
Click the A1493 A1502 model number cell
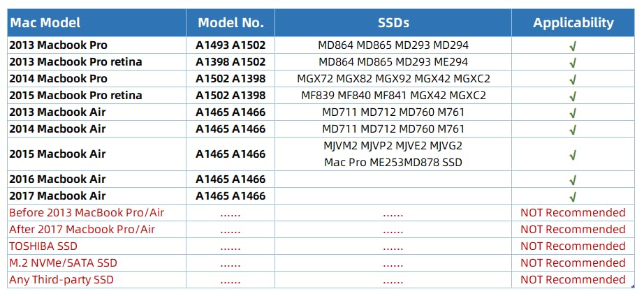[x=230, y=45]
